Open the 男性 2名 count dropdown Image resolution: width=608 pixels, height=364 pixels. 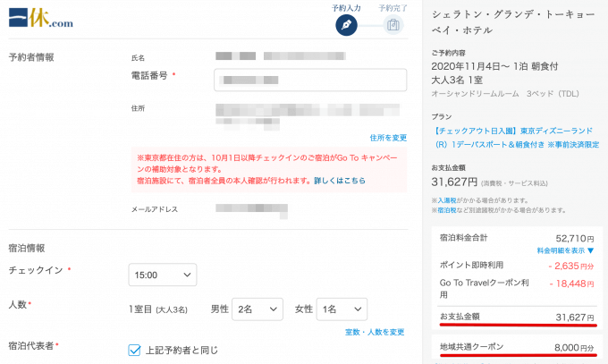(x=258, y=309)
